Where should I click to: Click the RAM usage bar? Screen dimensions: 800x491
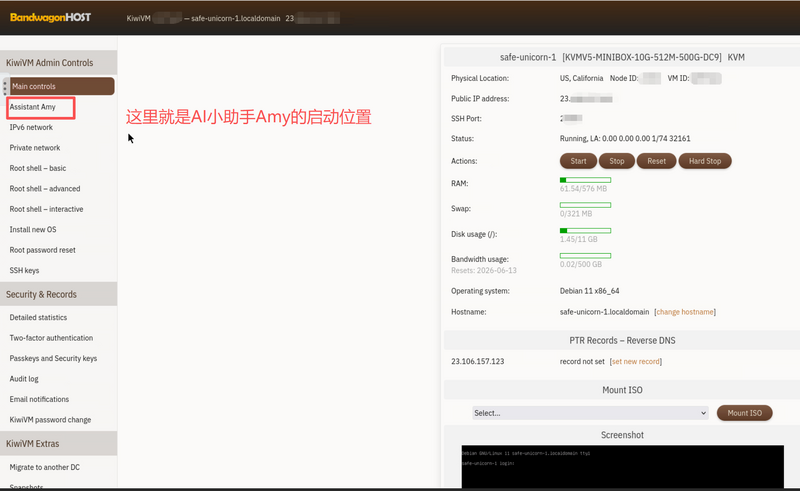(585, 180)
